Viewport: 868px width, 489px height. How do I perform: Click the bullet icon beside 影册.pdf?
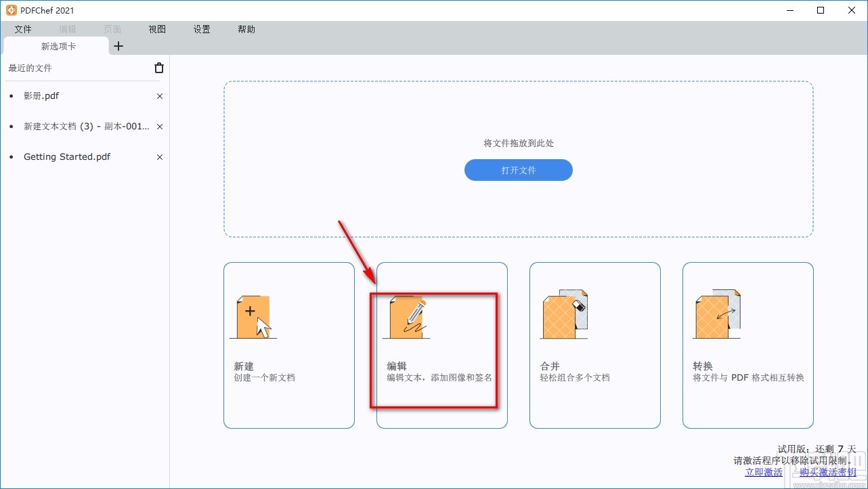10,95
